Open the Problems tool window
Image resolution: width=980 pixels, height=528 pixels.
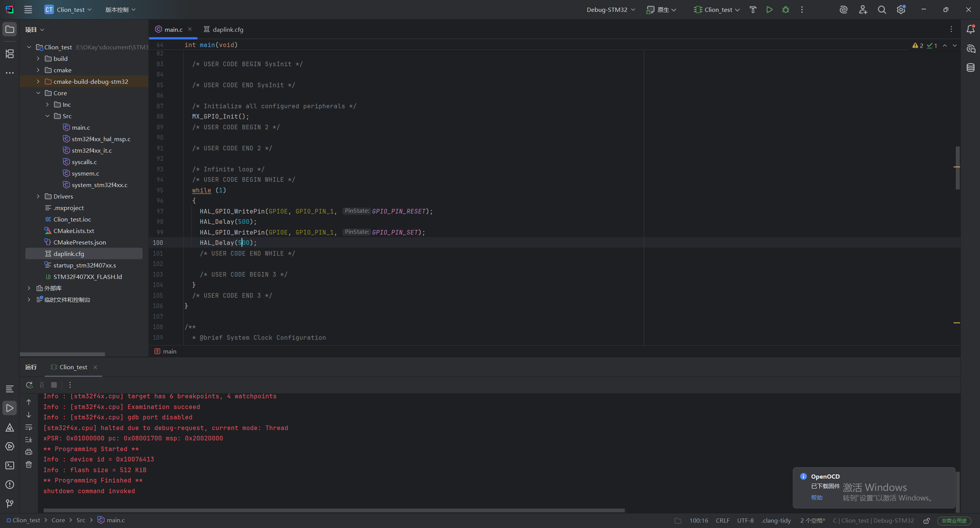point(10,485)
